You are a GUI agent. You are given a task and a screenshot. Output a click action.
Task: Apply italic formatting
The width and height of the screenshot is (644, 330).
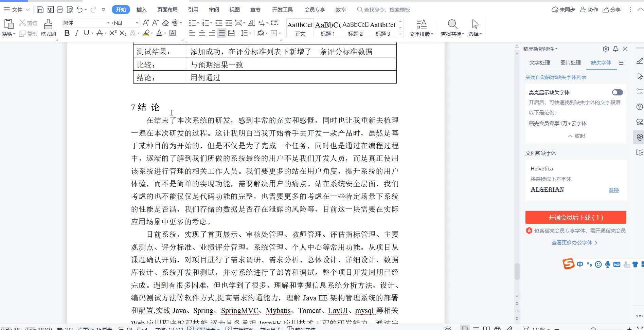pyautogui.click(x=77, y=33)
